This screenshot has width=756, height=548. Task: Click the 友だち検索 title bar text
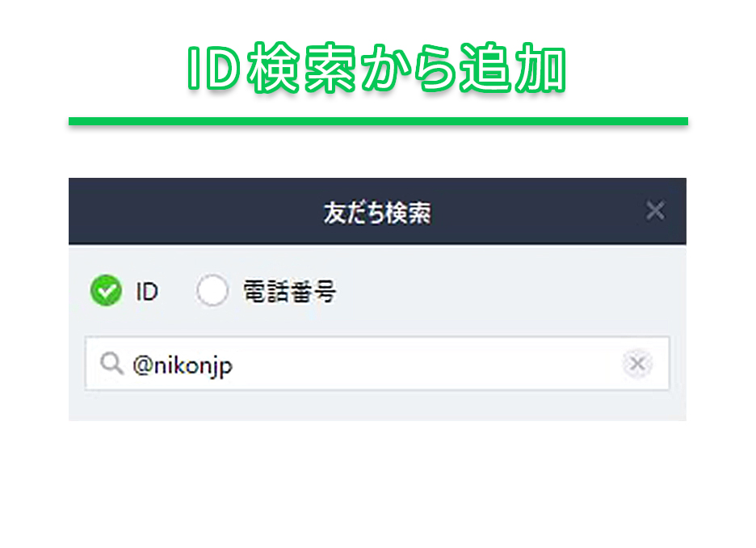coord(377,213)
